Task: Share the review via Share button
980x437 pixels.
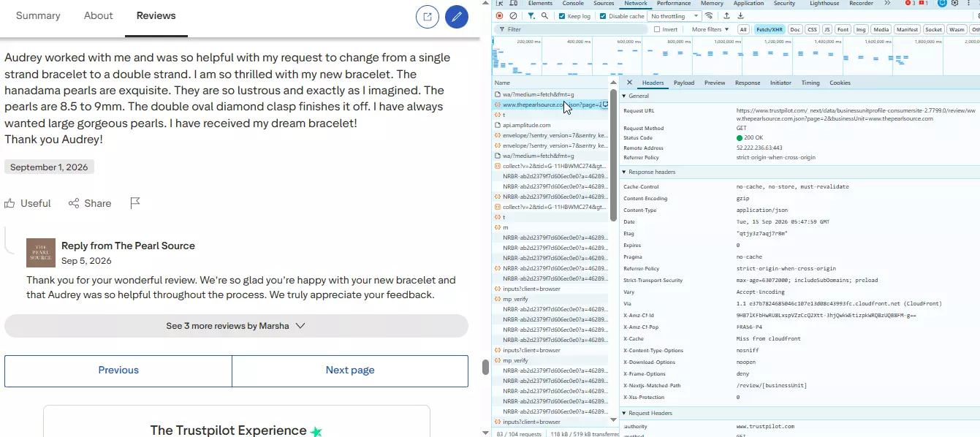Action: point(90,203)
